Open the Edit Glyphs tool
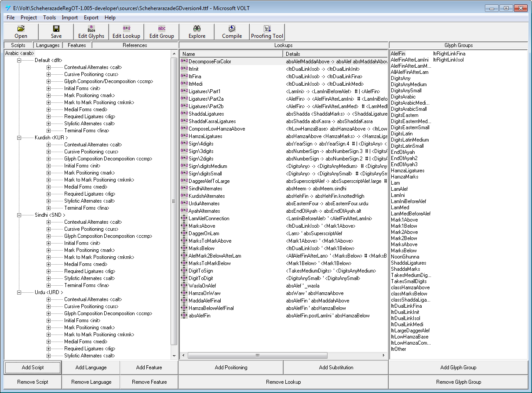 [91, 32]
